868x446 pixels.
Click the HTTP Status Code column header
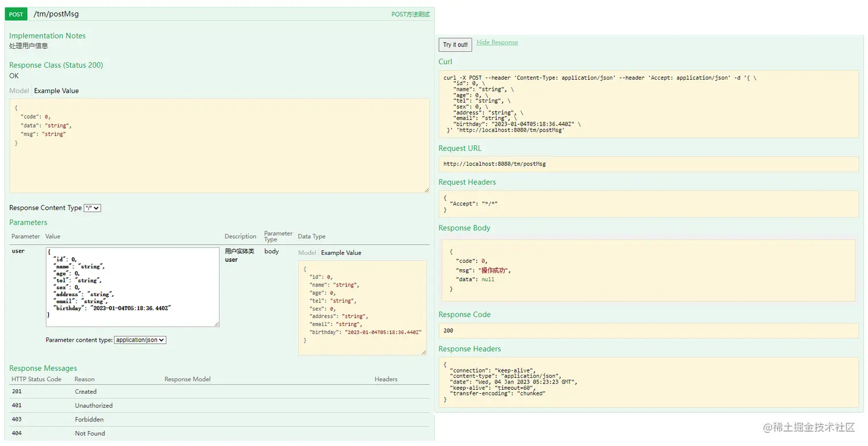click(x=36, y=379)
